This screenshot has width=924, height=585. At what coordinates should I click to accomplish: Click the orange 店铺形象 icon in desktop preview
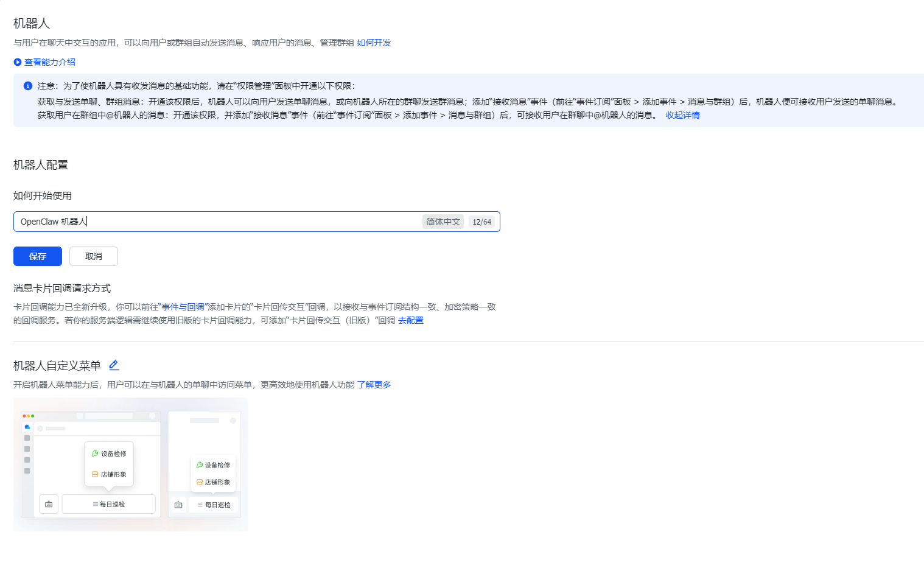[95, 474]
